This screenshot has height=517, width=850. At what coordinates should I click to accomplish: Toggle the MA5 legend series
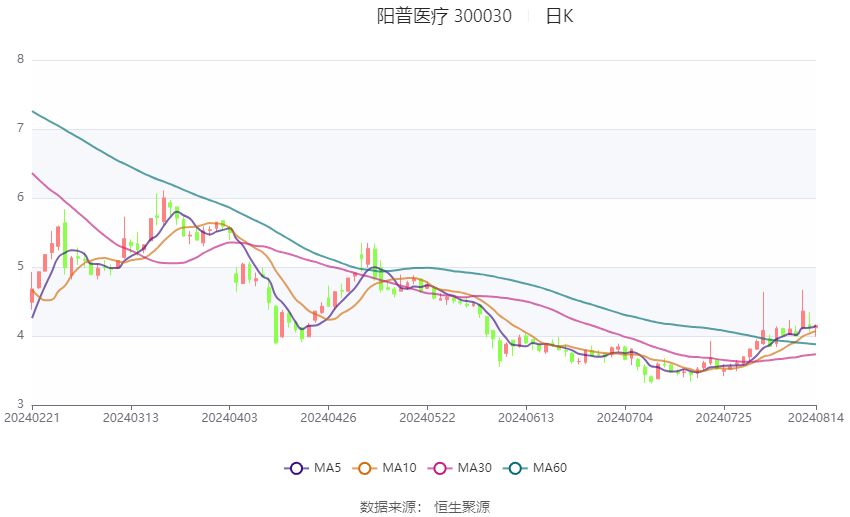[x=313, y=468]
